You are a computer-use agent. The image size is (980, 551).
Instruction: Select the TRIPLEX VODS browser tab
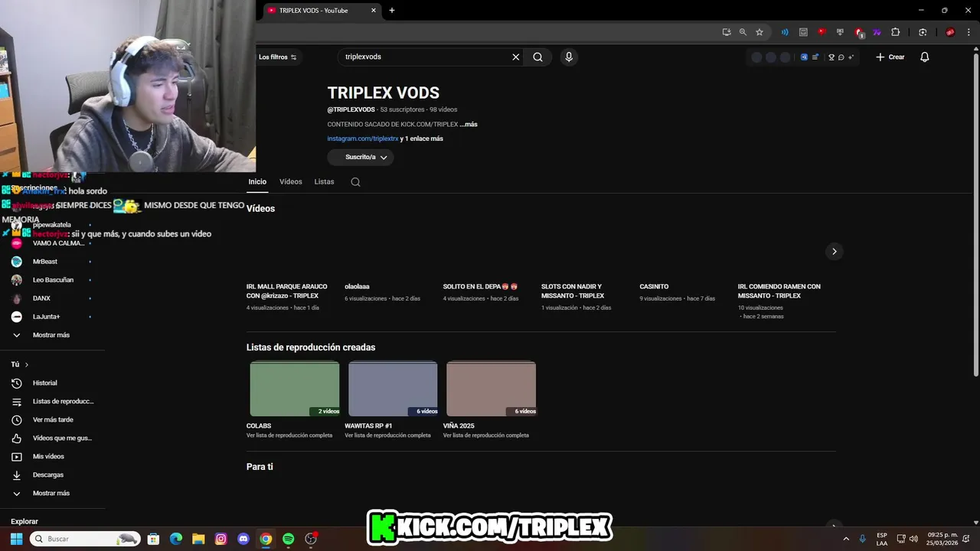pyautogui.click(x=322, y=11)
